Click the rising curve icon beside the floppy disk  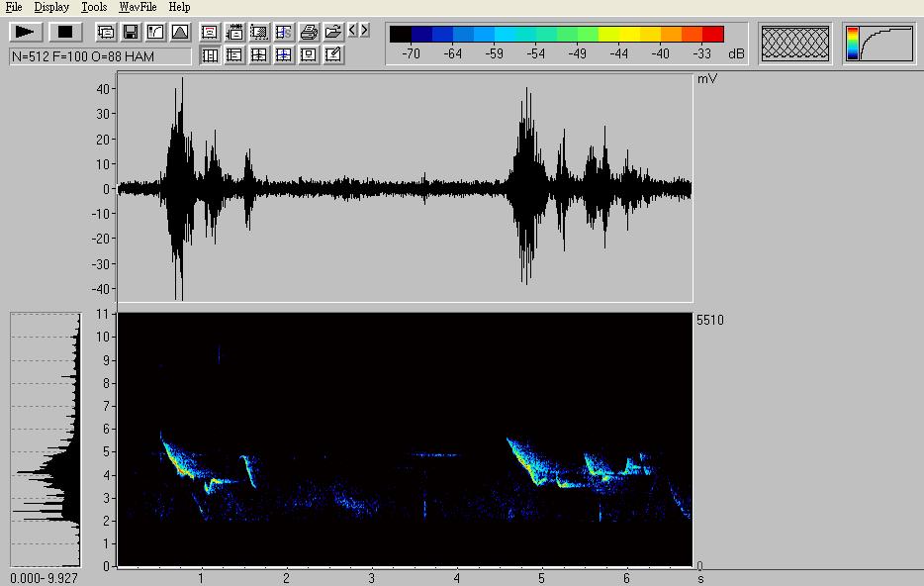[154, 33]
